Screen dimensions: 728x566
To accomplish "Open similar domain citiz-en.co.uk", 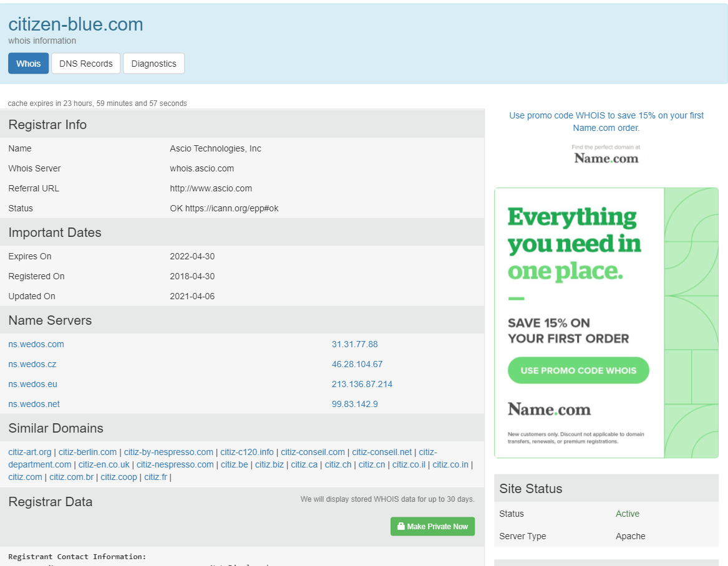I will [x=104, y=464].
